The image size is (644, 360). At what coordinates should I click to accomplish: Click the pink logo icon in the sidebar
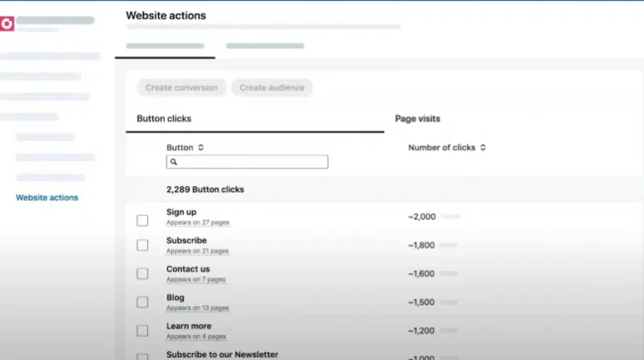[7, 23]
